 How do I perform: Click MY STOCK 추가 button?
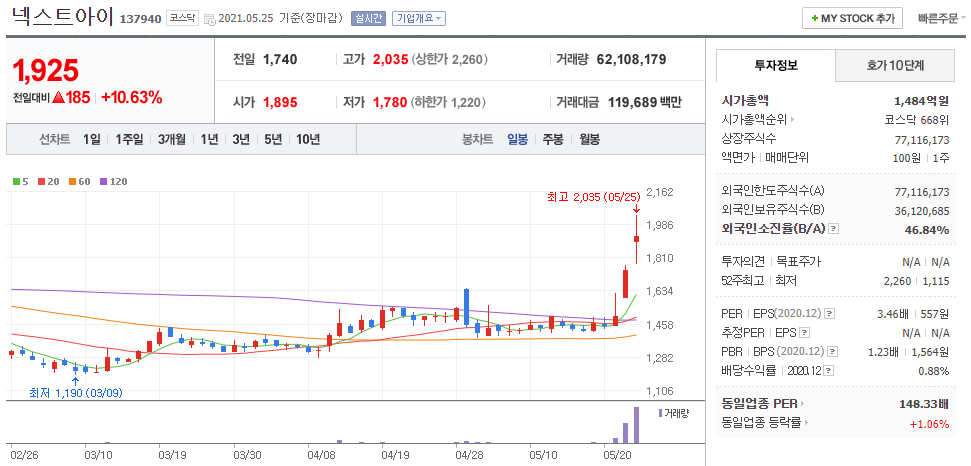point(852,18)
